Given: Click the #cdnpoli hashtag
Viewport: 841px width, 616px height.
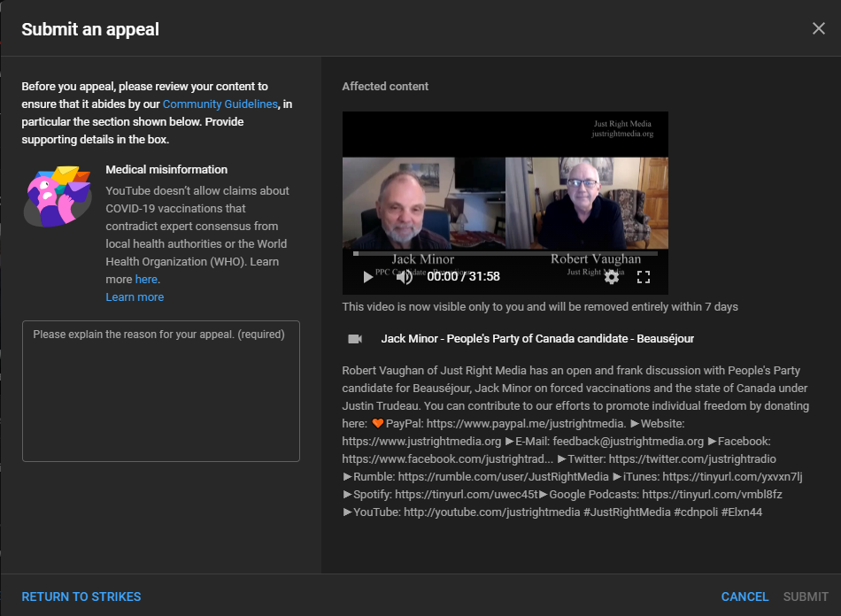Looking at the screenshot, I should click(x=696, y=512).
